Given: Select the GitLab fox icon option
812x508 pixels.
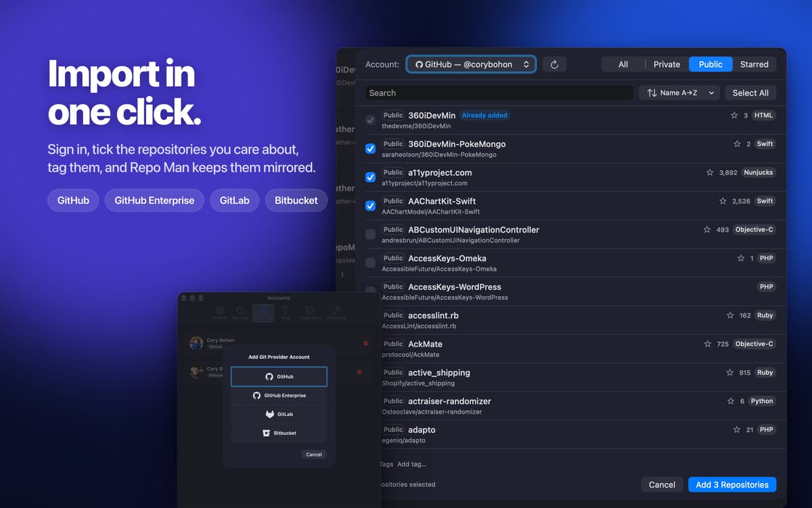Looking at the screenshot, I should coord(270,414).
